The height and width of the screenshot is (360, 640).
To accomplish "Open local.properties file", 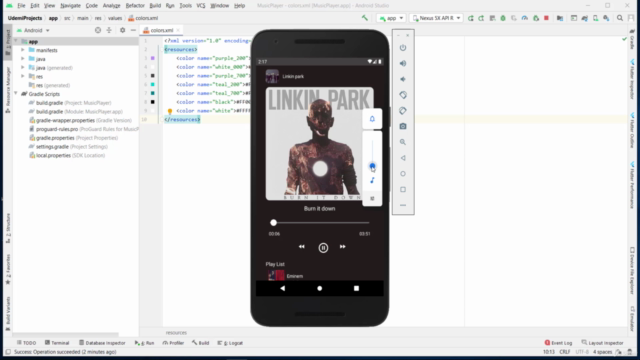I will tap(67, 156).
